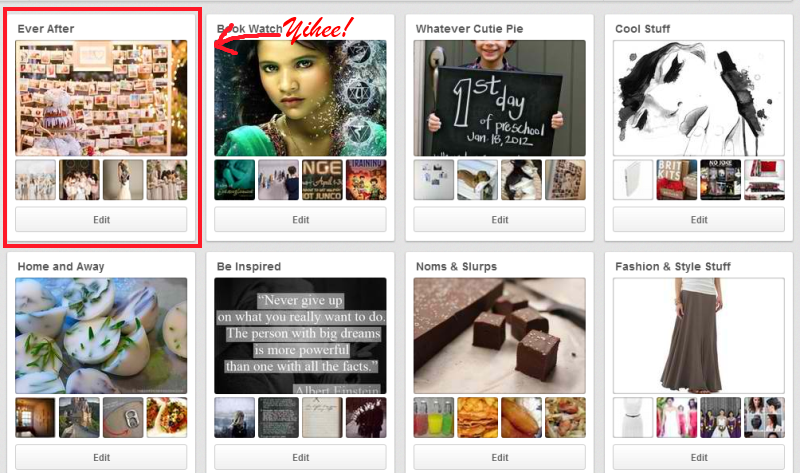Click the tacos thumbnail in Home and Away
The image size is (800, 473).
167,417
